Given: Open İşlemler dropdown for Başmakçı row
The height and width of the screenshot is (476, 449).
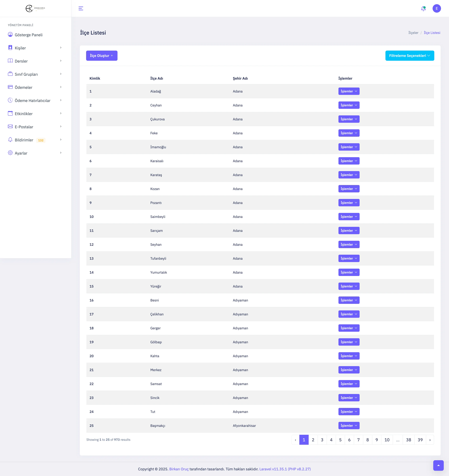Looking at the screenshot, I should [349, 425].
